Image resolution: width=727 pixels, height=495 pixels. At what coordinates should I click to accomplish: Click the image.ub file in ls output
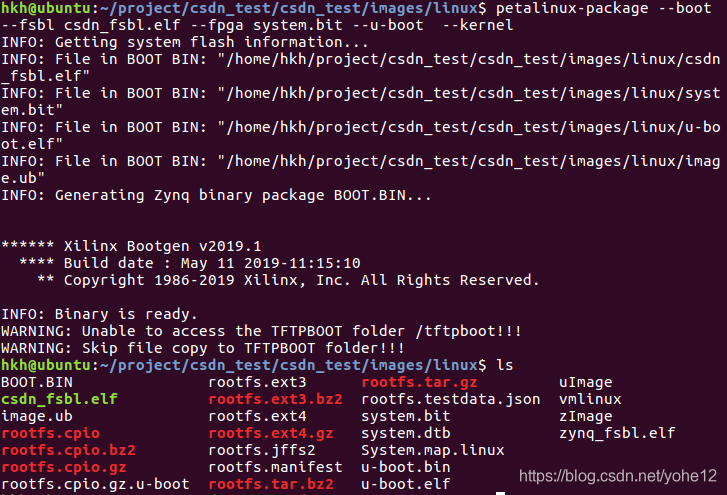(37, 416)
